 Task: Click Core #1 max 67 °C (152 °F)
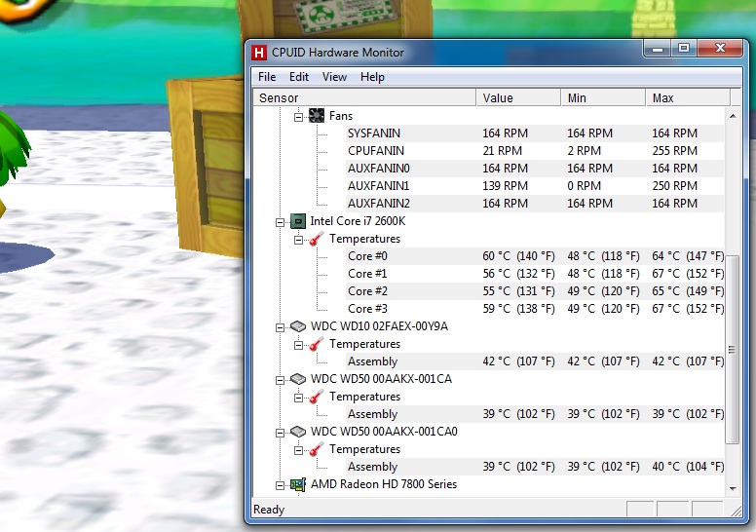tap(688, 274)
